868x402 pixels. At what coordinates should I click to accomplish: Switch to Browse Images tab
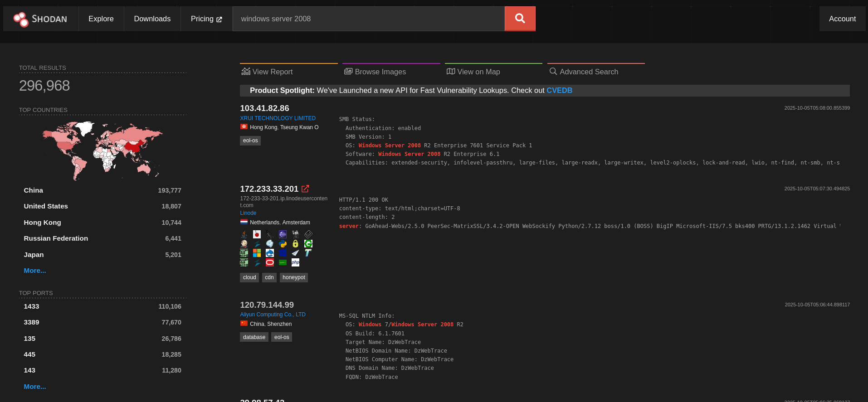tap(375, 72)
